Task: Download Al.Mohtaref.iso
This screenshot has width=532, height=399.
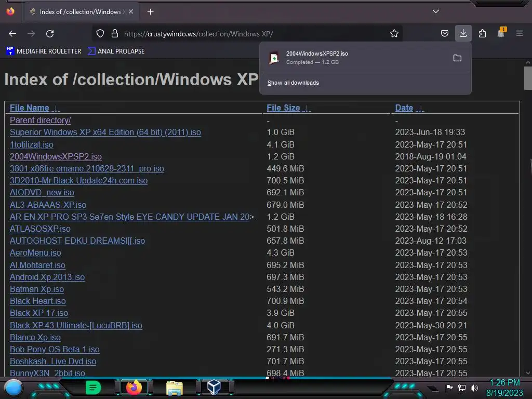Action: [x=37, y=265]
